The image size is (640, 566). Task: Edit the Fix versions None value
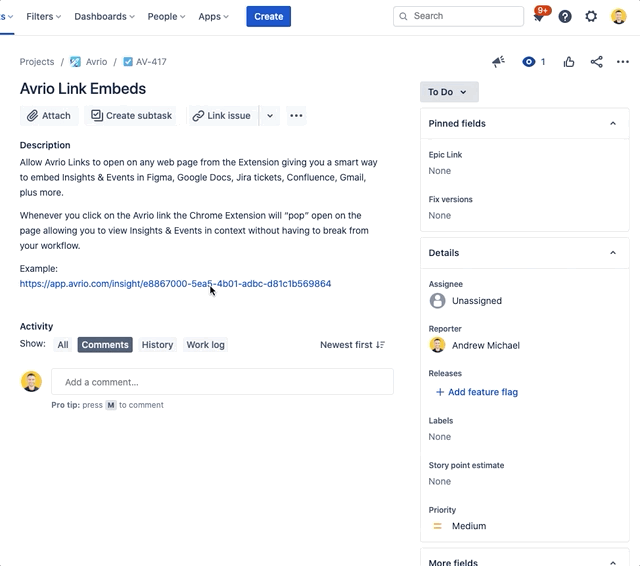coord(440,215)
